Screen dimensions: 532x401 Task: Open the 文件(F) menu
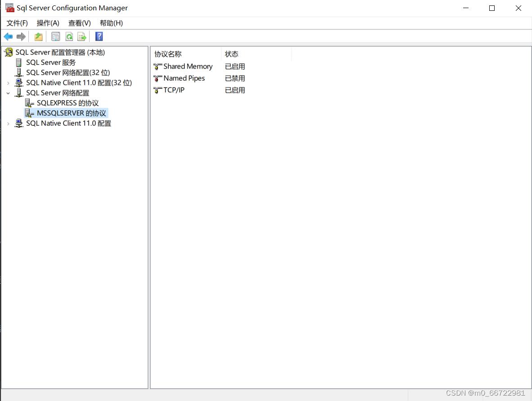pos(17,23)
